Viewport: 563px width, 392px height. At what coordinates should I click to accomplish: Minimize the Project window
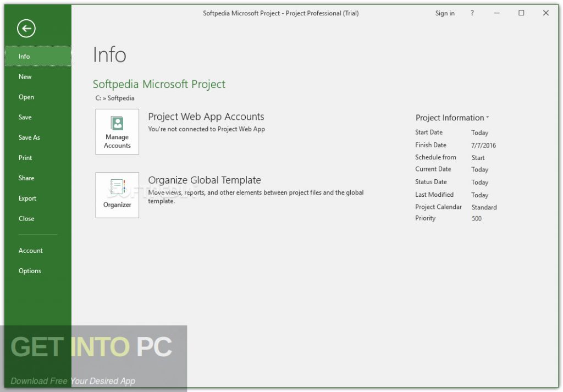click(496, 13)
